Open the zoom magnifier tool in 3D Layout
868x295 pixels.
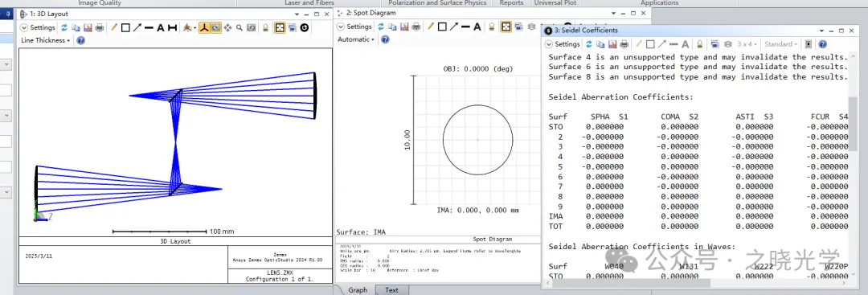click(x=240, y=27)
